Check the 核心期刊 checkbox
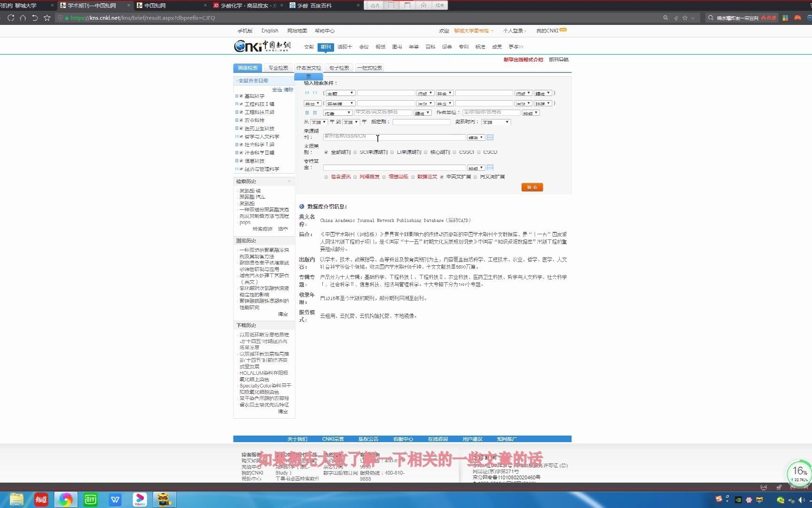Screen dimensions: 812x508 coord(426,152)
